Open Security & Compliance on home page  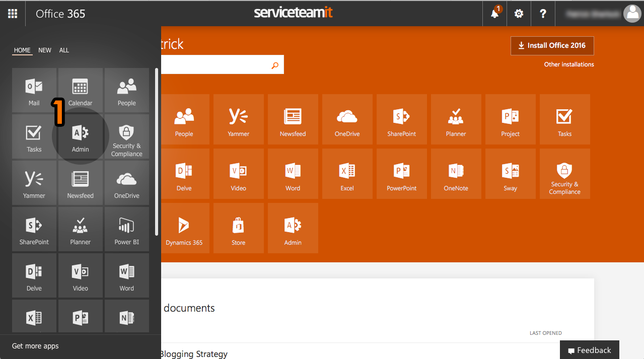coord(565,174)
